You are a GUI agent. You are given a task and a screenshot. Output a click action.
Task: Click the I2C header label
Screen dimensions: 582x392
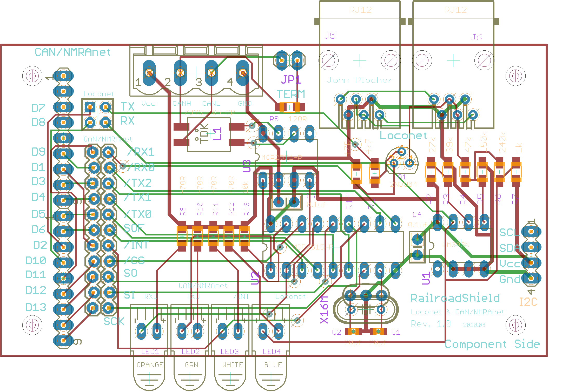coord(528,302)
